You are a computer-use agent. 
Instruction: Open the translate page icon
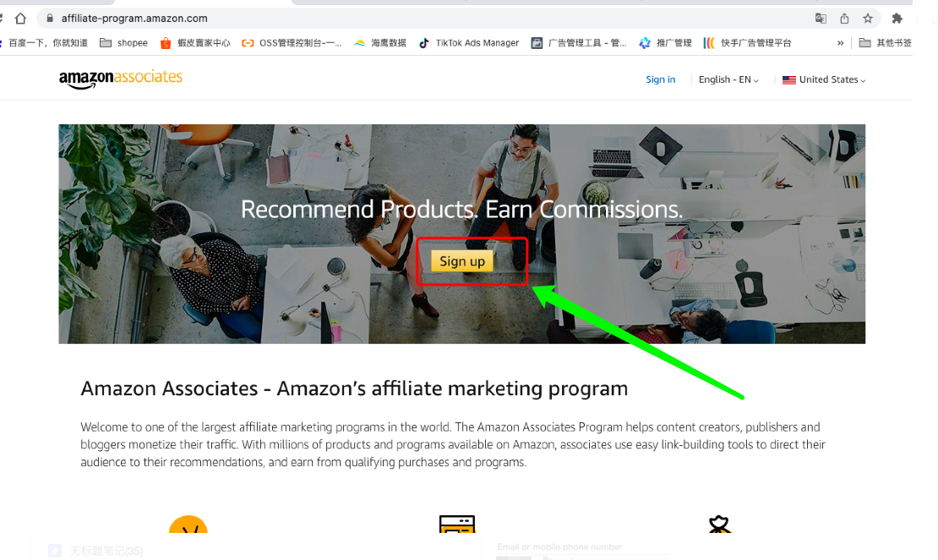pyautogui.click(x=821, y=19)
